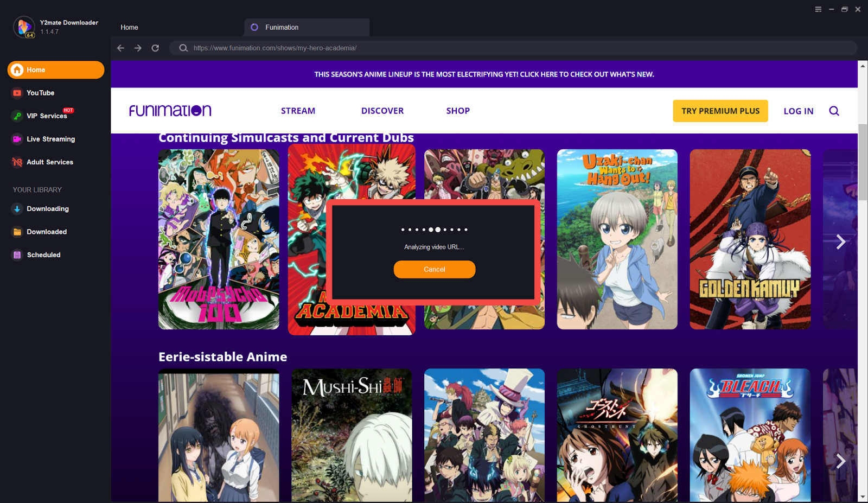This screenshot has width=868, height=503.
Task: Advance the Continuing Simulcasts carousel right arrow
Action: pyautogui.click(x=840, y=242)
